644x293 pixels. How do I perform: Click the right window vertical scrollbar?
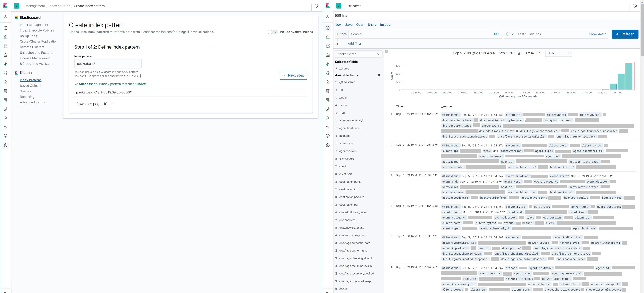click(642, 30)
